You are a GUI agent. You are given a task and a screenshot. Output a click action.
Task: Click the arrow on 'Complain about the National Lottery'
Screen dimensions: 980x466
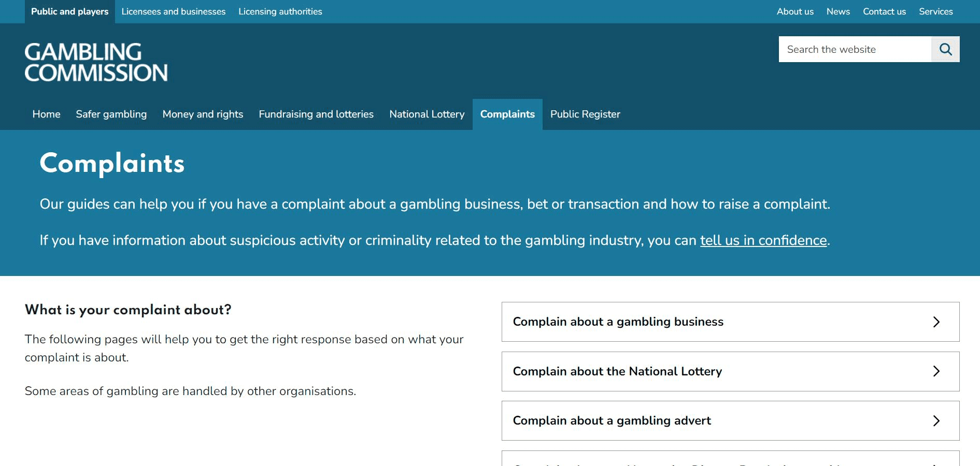(936, 371)
